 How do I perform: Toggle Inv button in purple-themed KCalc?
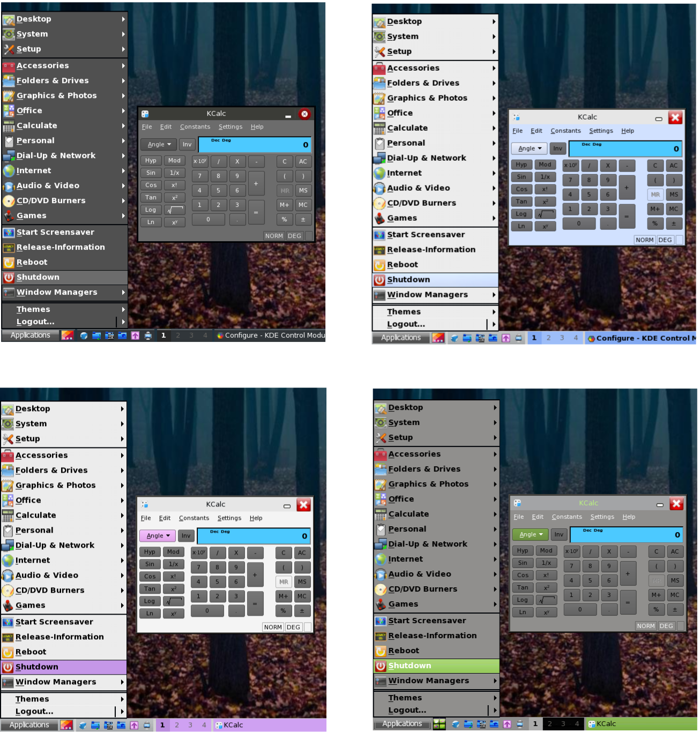185,536
